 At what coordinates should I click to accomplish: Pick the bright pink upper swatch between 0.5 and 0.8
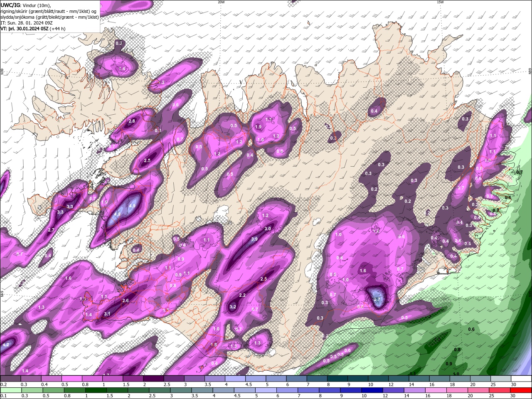click(x=71, y=379)
